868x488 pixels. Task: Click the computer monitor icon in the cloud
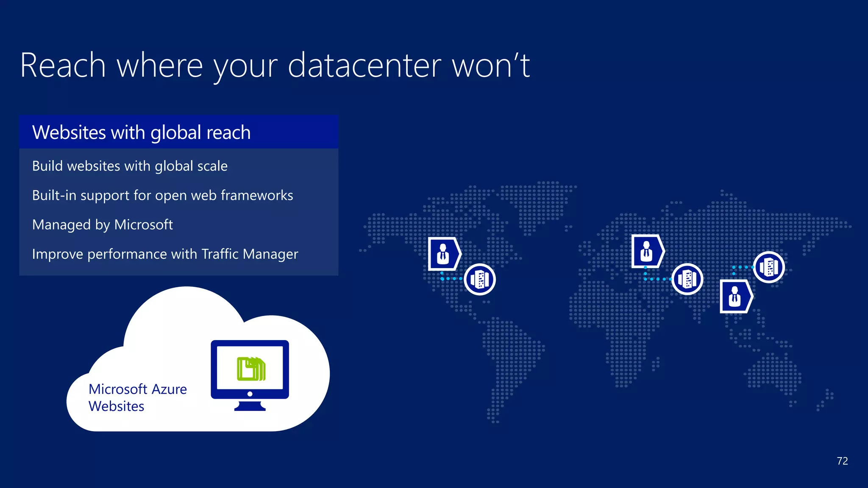pos(250,375)
